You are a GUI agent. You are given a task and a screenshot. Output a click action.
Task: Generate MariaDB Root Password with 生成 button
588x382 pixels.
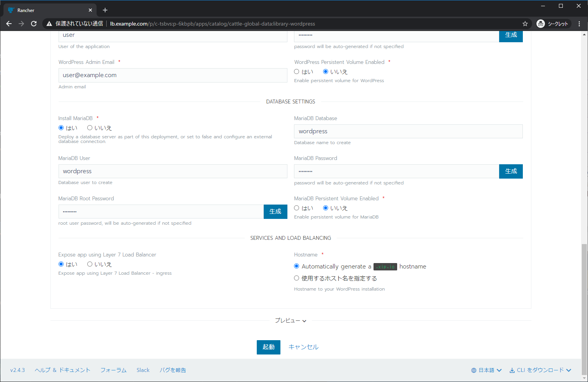coord(275,212)
